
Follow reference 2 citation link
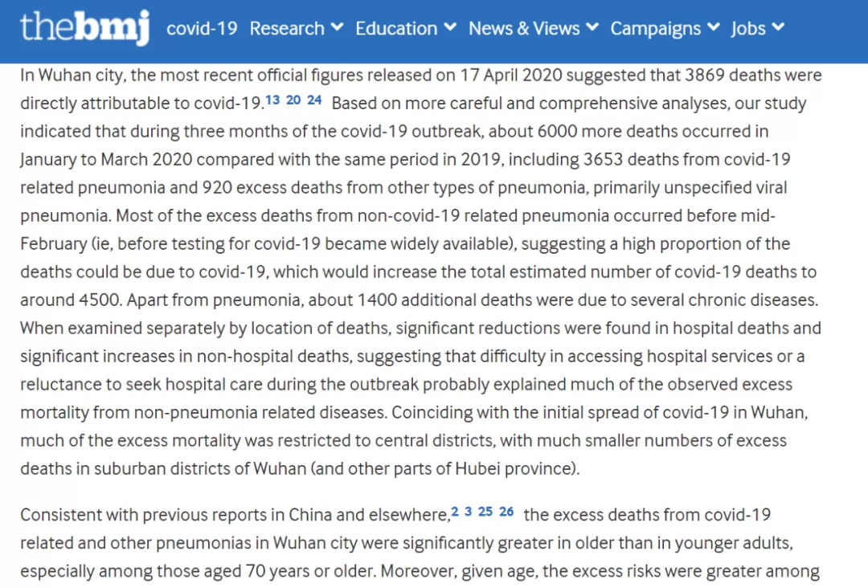pos(455,512)
